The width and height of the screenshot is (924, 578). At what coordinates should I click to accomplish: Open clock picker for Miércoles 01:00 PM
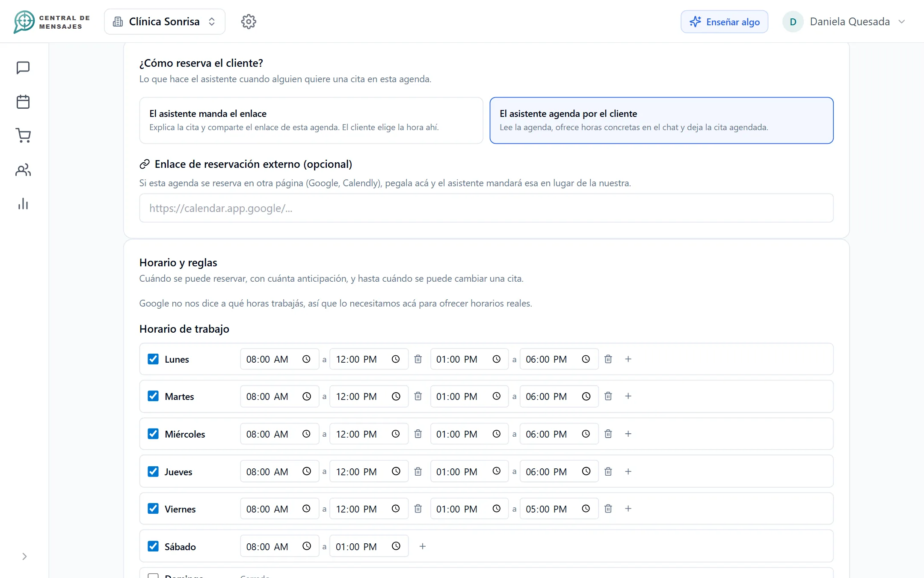(496, 434)
